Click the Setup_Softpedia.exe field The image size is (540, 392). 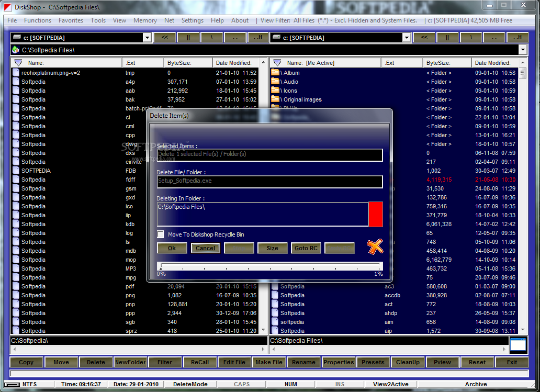point(269,182)
